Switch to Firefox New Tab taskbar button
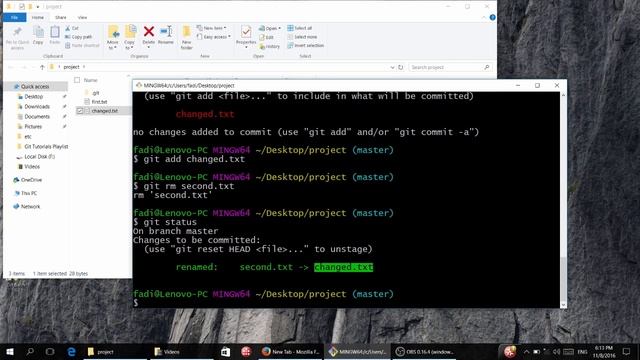The width and height of the screenshot is (640, 360). point(290,351)
